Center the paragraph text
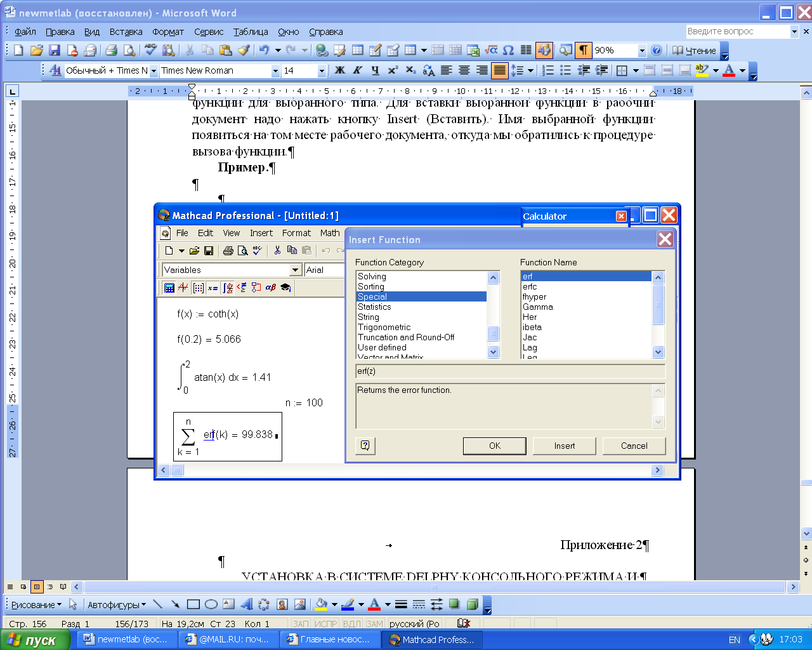Screen dimensions: 812x650 coord(464,70)
